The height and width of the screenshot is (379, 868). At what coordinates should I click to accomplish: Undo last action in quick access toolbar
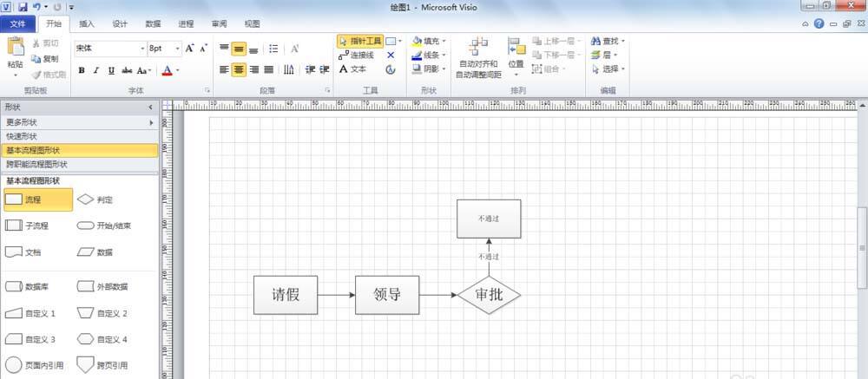coord(36,7)
